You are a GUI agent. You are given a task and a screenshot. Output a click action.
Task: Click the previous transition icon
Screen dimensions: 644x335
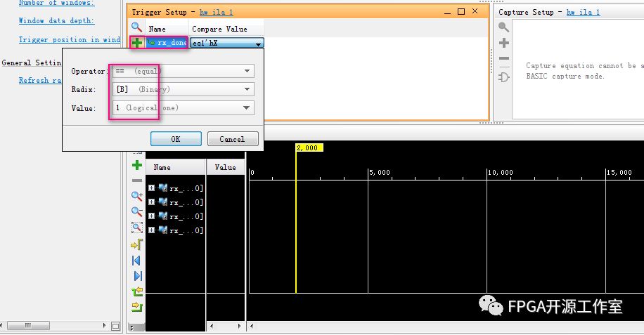pyautogui.click(x=137, y=291)
